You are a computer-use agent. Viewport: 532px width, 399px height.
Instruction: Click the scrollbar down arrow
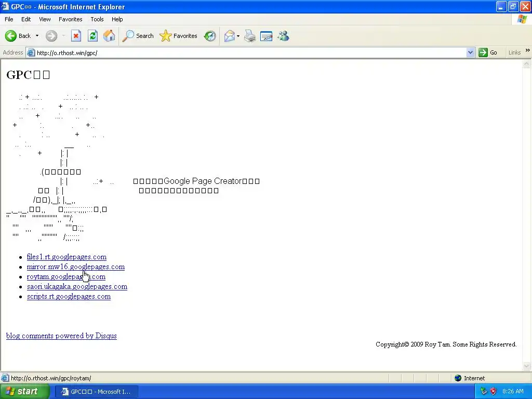pos(527,366)
